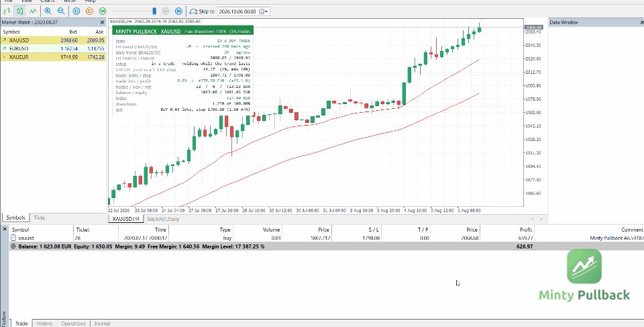Open the Symbols tab in Market Watch
Image resolution: width=644 pixels, height=327 pixels.
pyautogui.click(x=15, y=218)
